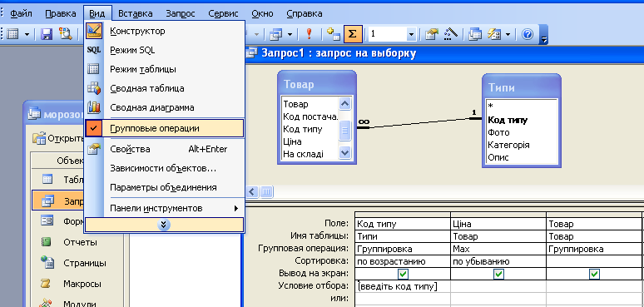The height and width of the screenshot is (307, 644).
Task: Choose Режим SQL from the Вид menu
Action: pyautogui.click(x=164, y=50)
